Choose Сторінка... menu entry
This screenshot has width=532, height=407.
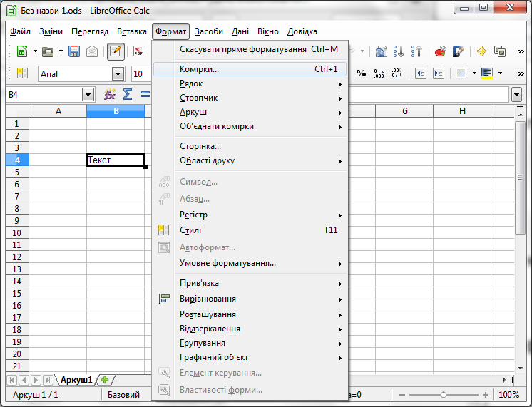click(250, 146)
